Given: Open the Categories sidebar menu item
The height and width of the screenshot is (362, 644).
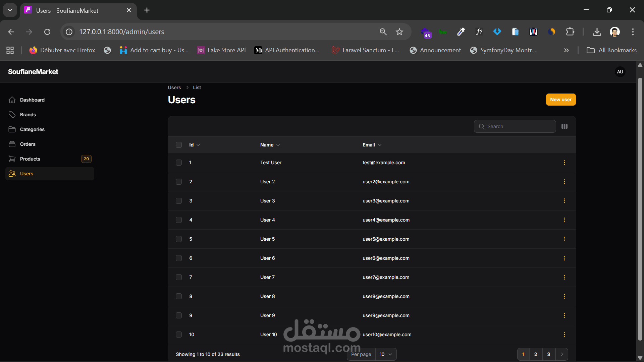Looking at the screenshot, I should click(32, 129).
